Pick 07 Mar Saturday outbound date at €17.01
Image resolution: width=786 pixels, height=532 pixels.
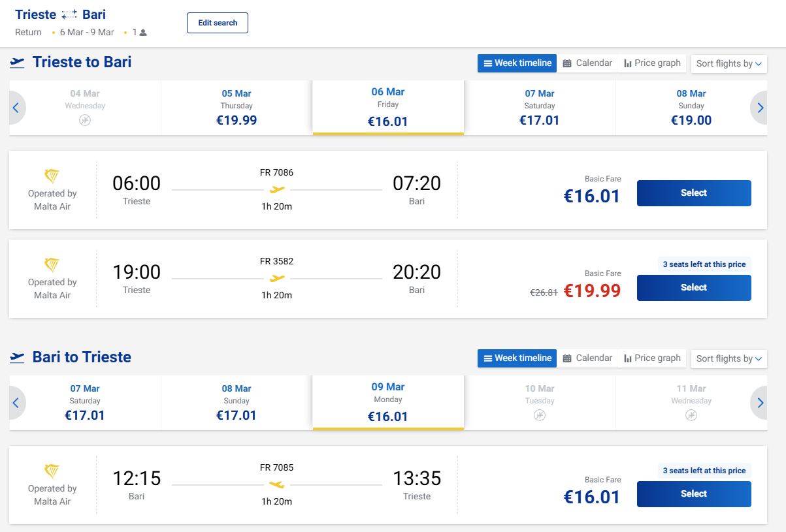[540, 108]
